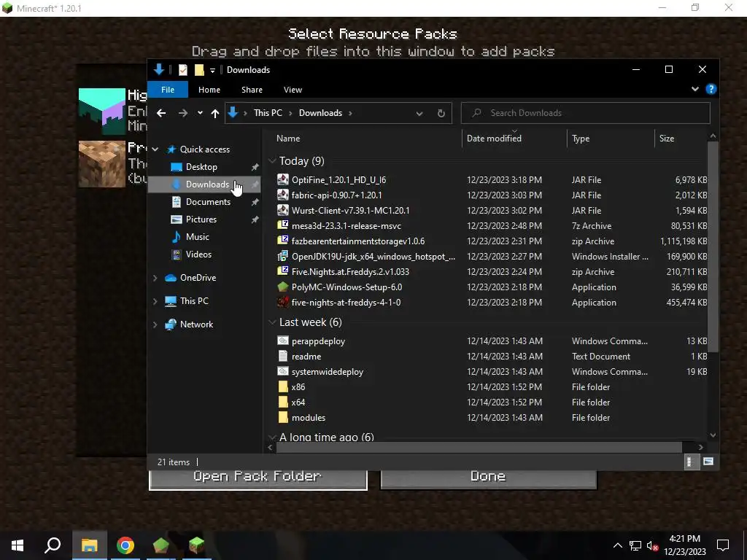Collapse the Last week (6) group
This screenshot has width=747, height=560.
click(272, 322)
